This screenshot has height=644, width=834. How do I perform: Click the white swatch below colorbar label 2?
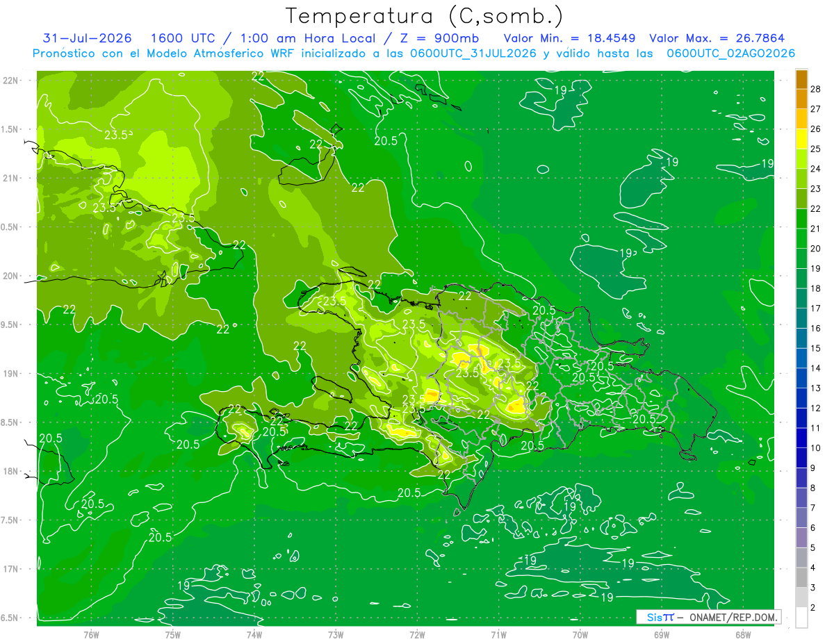tap(801, 617)
